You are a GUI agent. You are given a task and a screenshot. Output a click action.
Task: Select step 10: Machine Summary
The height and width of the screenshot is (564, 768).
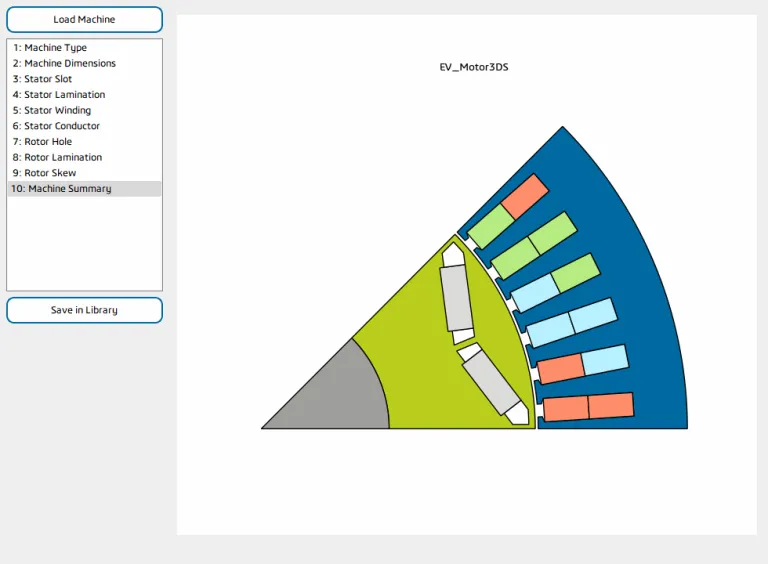coord(84,188)
